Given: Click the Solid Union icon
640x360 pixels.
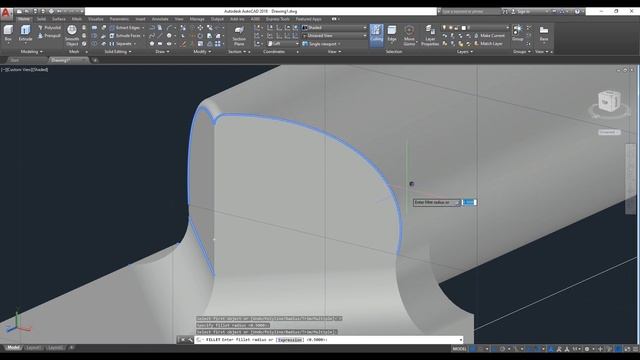Looking at the screenshot, I should pos(94,28).
